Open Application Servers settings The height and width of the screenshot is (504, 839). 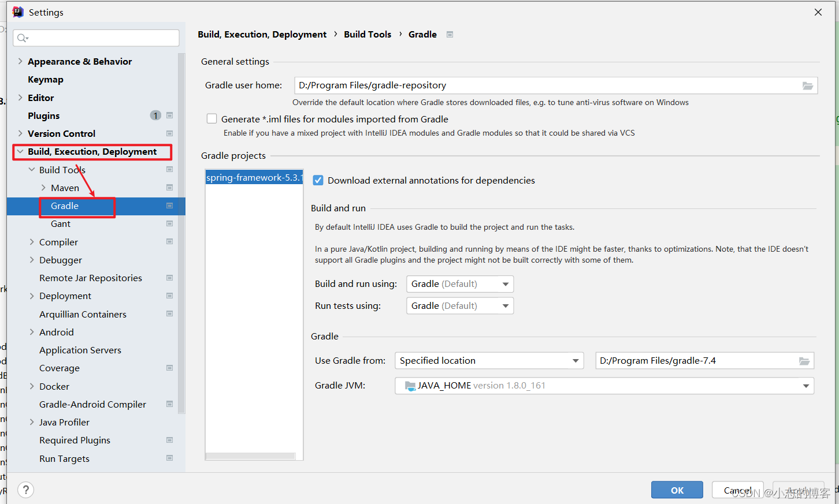pos(80,350)
